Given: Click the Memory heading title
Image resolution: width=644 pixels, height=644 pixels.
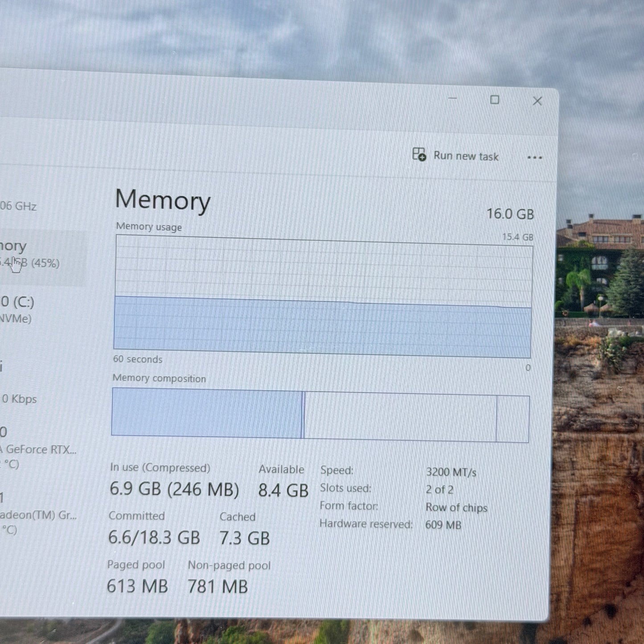Looking at the screenshot, I should [x=163, y=201].
